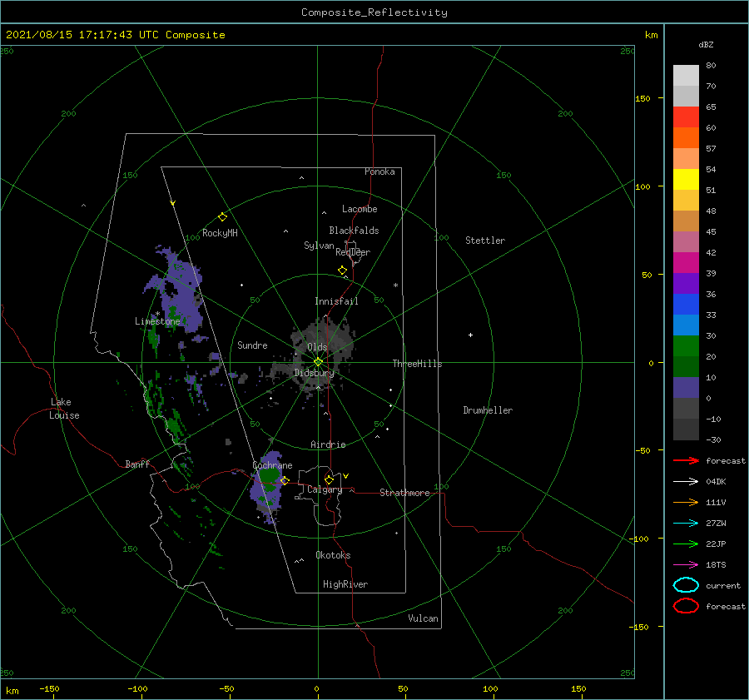
Task: Click the brown 48 dBZ color swatch
Action: coord(686,221)
